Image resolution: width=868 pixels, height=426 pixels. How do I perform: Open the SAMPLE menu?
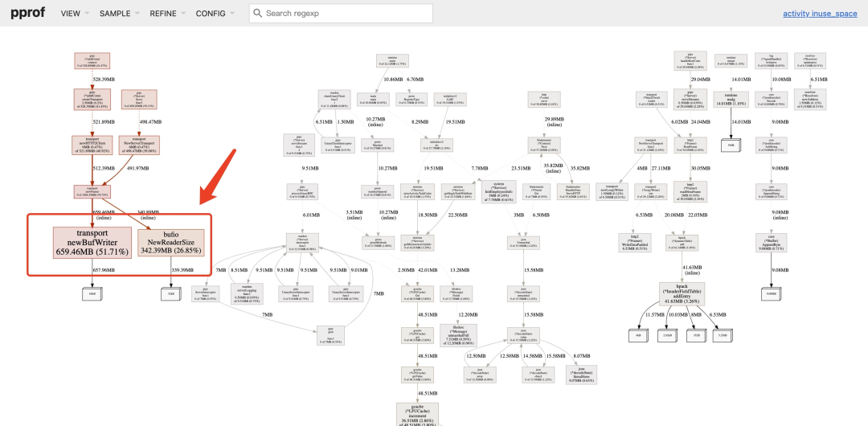pyautogui.click(x=120, y=14)
